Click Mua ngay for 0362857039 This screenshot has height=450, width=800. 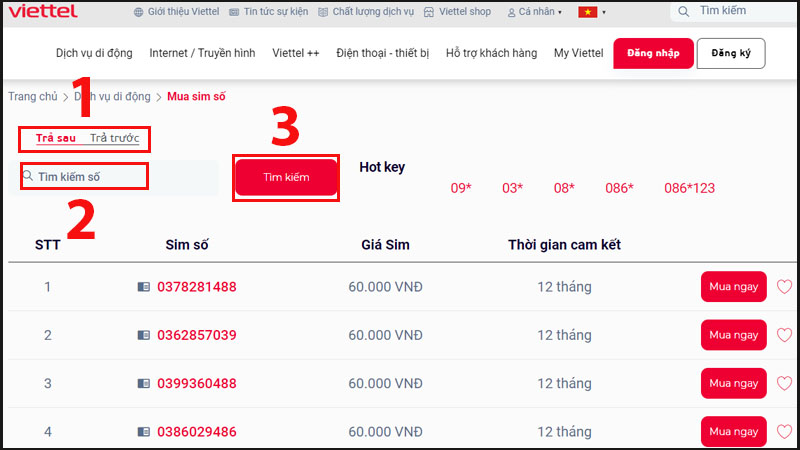coord(734,335)
